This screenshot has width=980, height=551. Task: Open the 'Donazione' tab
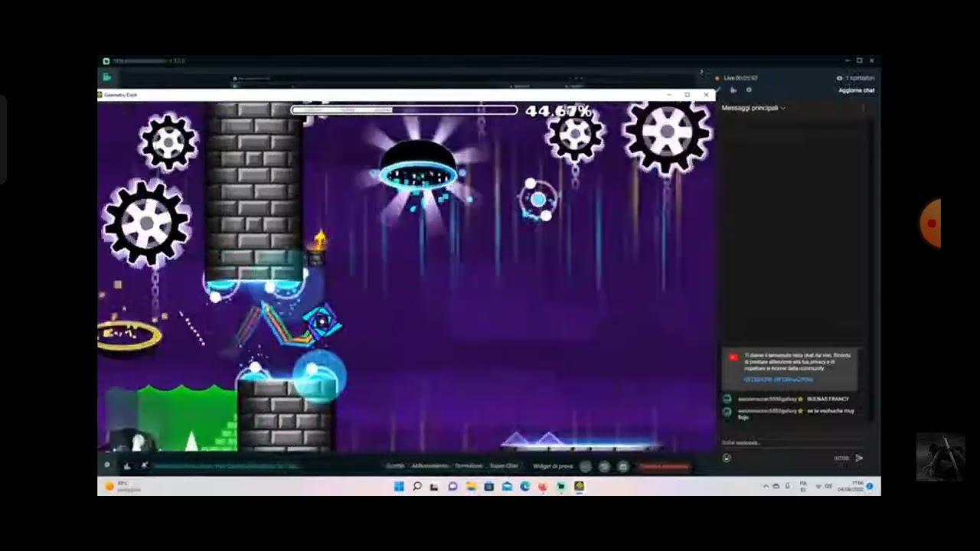469,466
